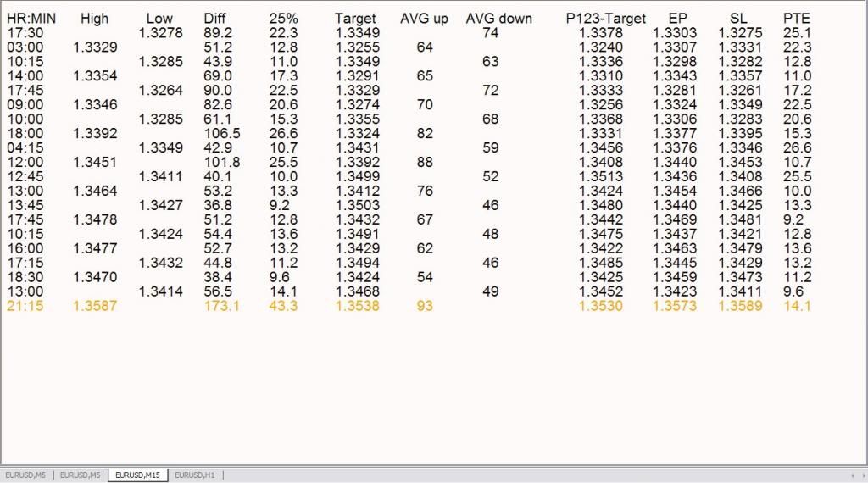Click the highlighted SL value 1.3589
This screenshot has height=483, width=868.
[740, 307]
